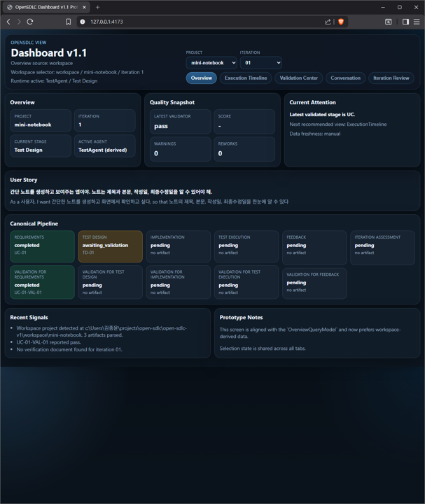The image size is (425, 504).
Task: Click the 'Workspace project detected' signal entry
Action: click(x=102, y=331)
